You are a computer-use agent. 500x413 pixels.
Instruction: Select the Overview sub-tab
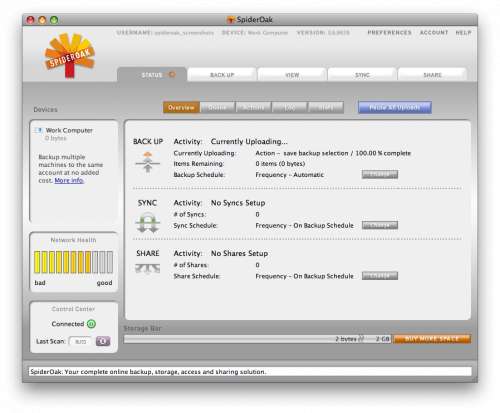click(x=181, y=108)
